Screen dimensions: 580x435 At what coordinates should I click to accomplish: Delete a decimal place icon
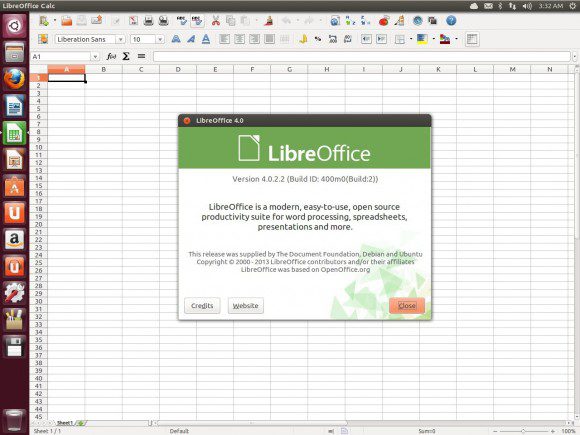tap(348, 39)
